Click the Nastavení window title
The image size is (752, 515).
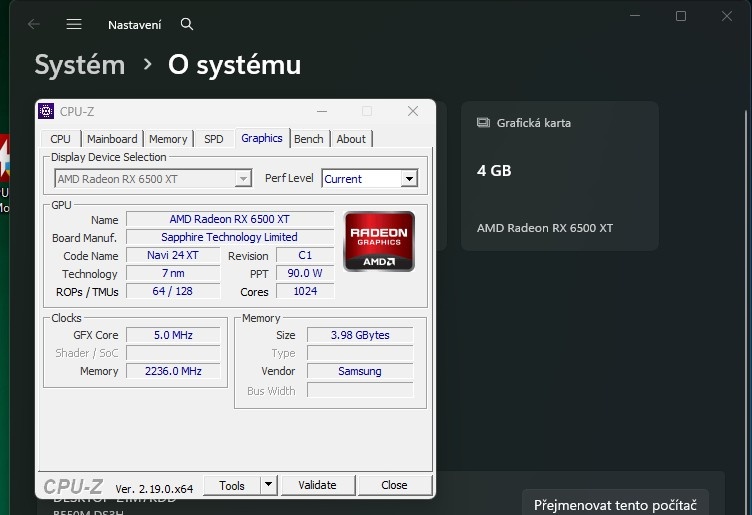tap(134, 25)
